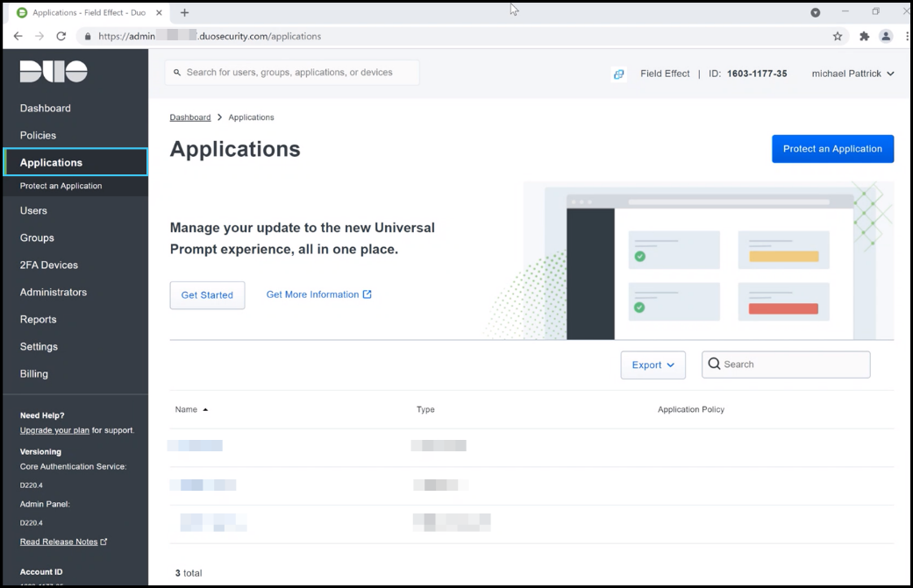Click the external link icon after Get More Information

(367, 294)
